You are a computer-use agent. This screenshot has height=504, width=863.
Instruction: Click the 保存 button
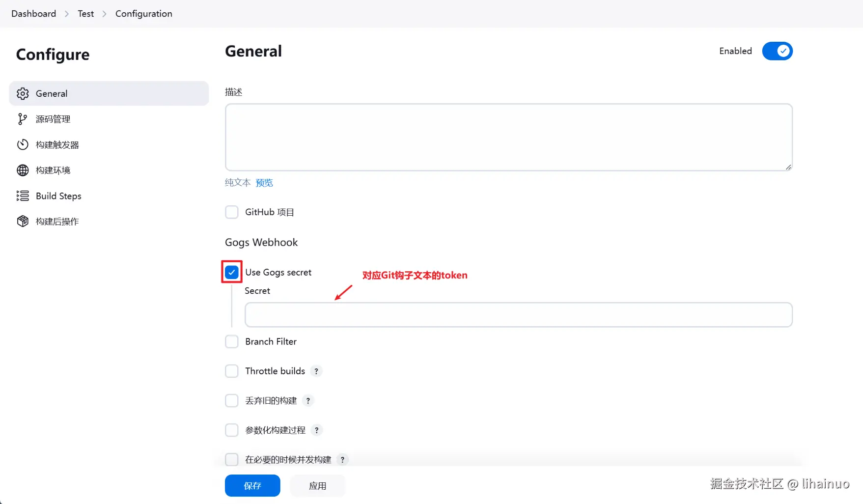[252, 485]
